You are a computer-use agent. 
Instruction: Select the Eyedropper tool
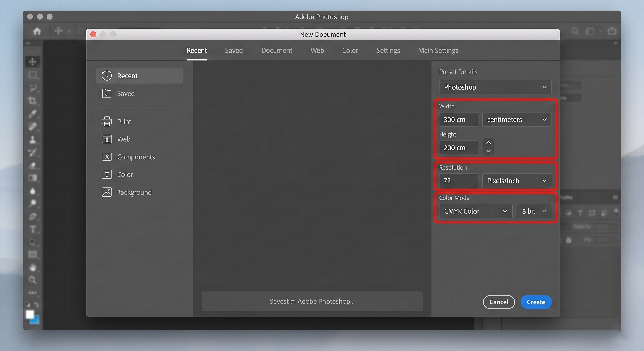click(32, 114)
